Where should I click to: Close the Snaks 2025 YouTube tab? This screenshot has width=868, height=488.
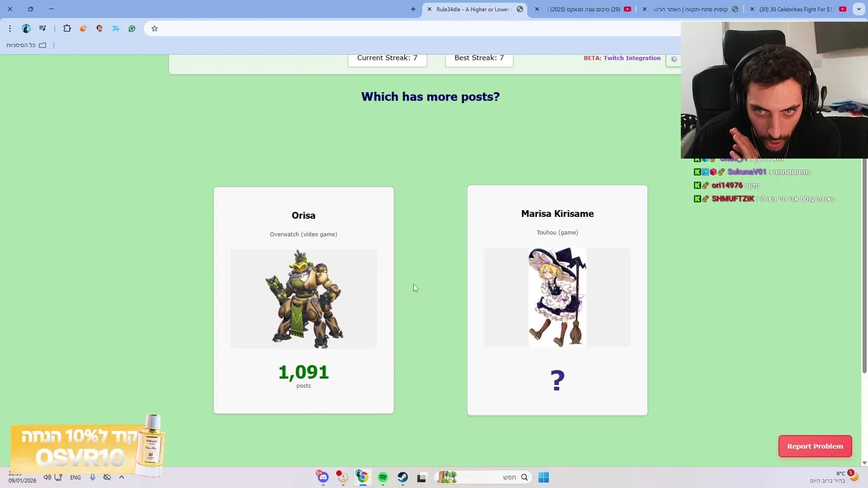click(537, 9)
